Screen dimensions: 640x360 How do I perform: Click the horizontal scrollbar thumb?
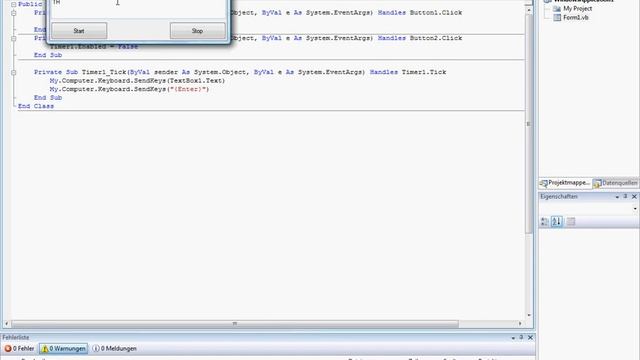pyautogui.click(x=235, y=324)
